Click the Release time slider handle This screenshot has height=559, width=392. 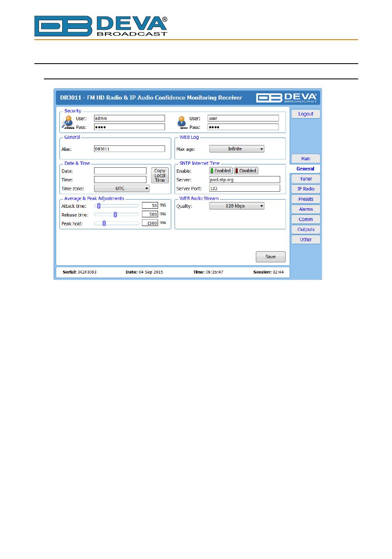click(116, 214)
